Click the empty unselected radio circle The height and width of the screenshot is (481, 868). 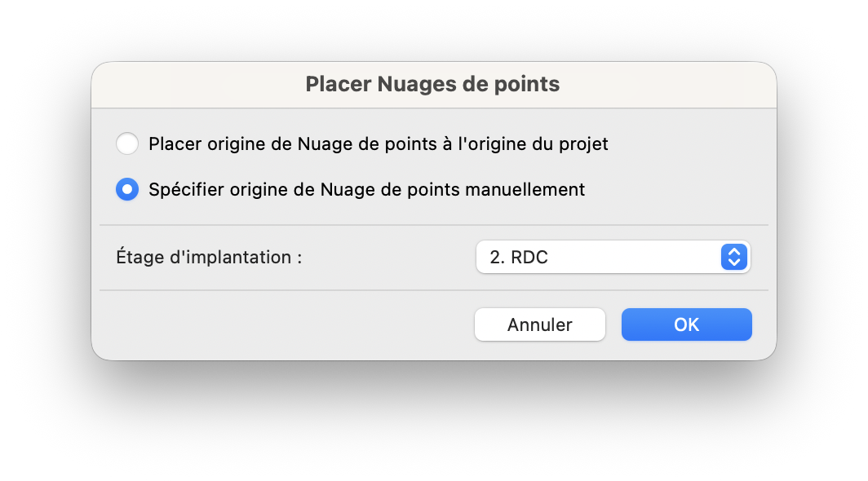pos(127,144)
